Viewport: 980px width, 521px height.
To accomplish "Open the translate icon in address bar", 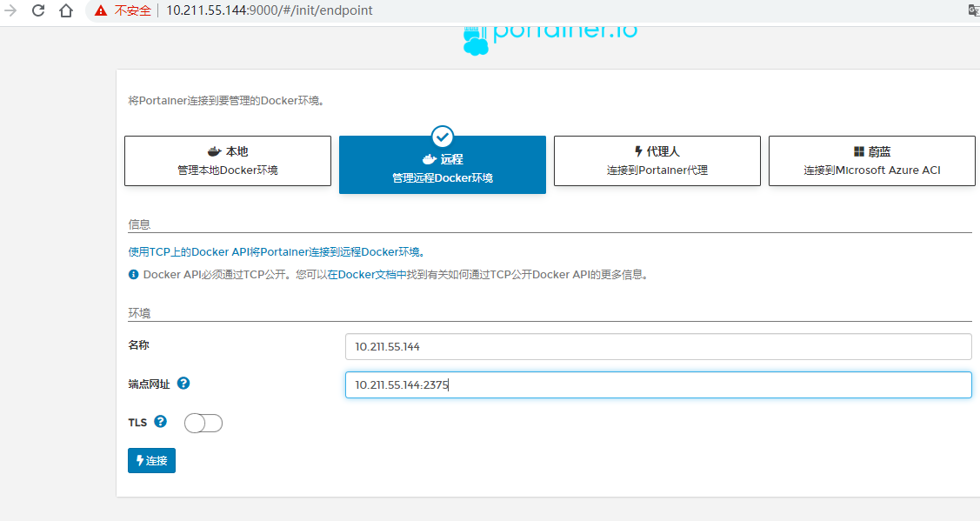I will (974, 11).
